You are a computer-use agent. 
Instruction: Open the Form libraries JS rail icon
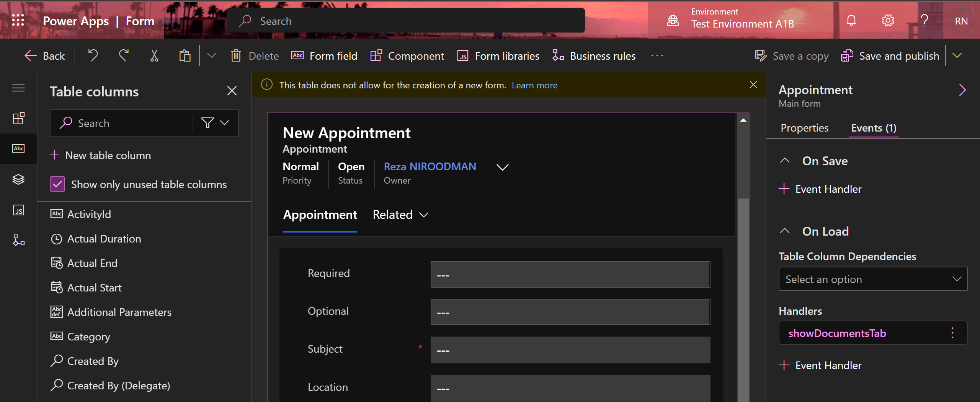coord(18,210)
